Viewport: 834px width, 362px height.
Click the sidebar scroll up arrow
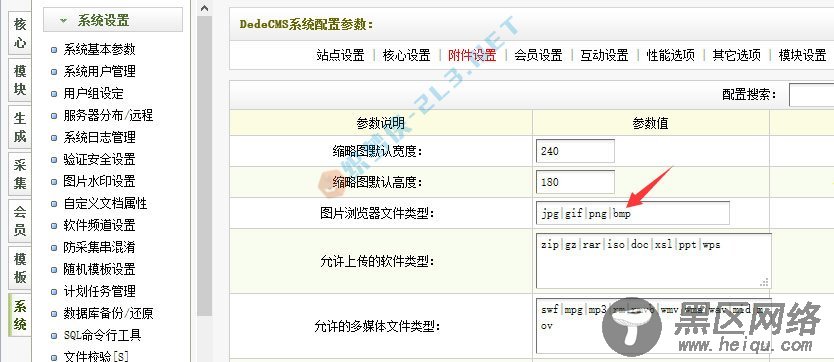click(x=205, y=8)
